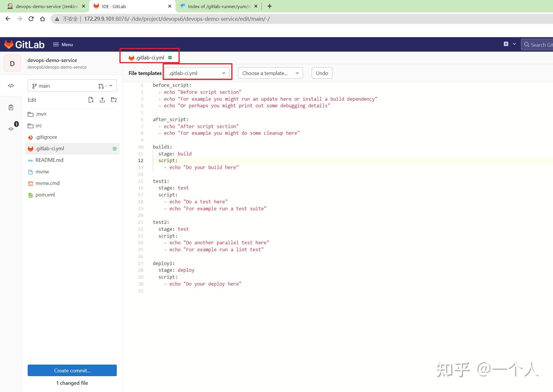The height and width of the screenshot is (392, 553).
Task: Create a new directory via folder-plus icon
Action: [114, 100]
